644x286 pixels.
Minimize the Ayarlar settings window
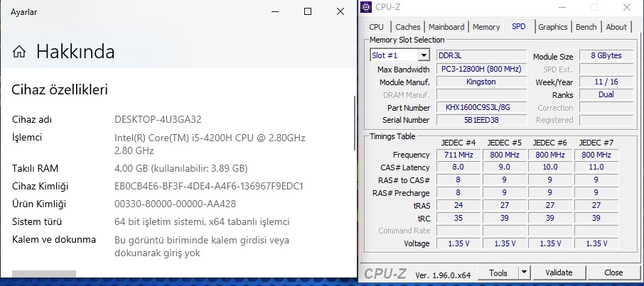[275, 11]
